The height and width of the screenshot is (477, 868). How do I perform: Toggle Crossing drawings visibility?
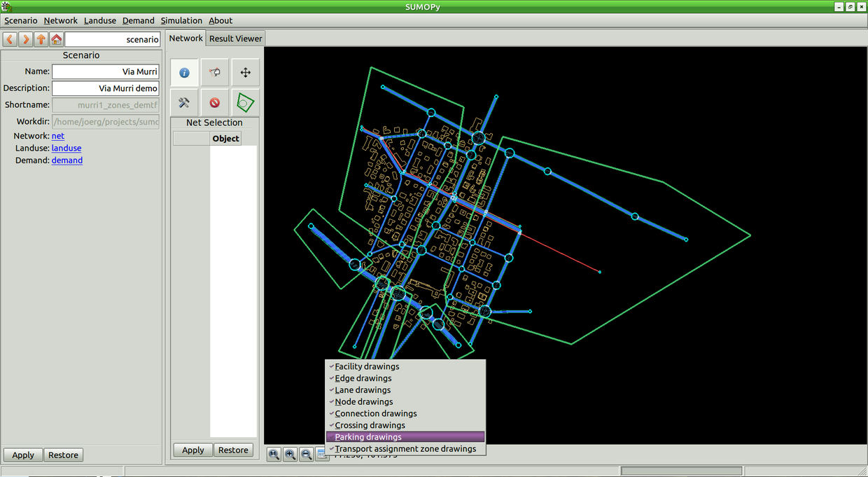pos(405,425)
